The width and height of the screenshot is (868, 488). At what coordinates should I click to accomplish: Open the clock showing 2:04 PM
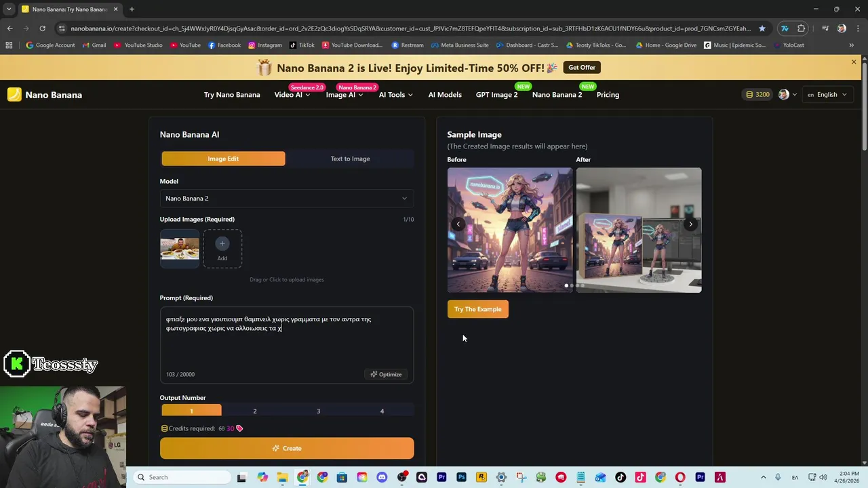tap(848, 477)
